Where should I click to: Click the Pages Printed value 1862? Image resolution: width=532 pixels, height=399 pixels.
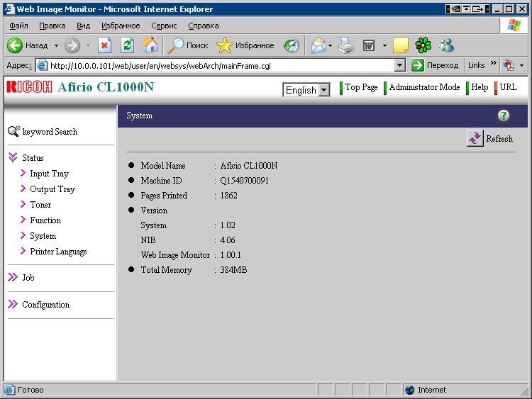tap(228, 196)
